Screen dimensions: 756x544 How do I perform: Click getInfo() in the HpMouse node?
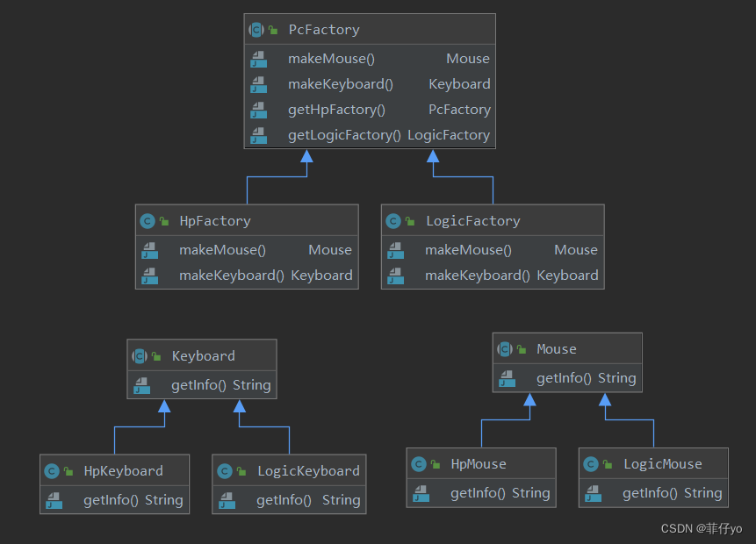(x=479, y=493)
